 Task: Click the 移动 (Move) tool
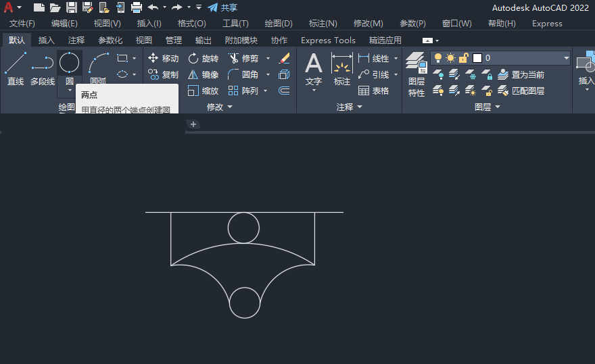[x=163, y=58]
